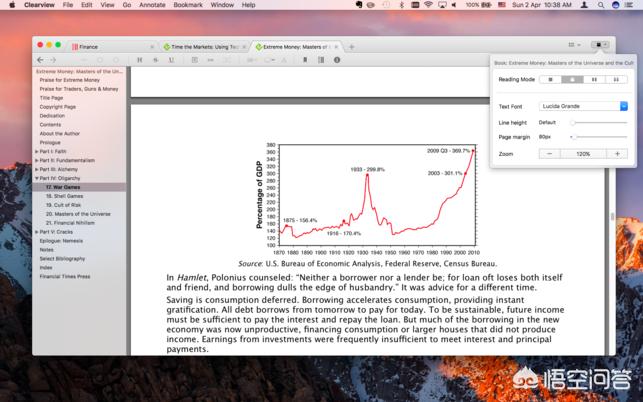Open the Text Font dropdown (Lucida Grande)
The height and width of the screenshot is (402, 643).
tap(583, 106)
